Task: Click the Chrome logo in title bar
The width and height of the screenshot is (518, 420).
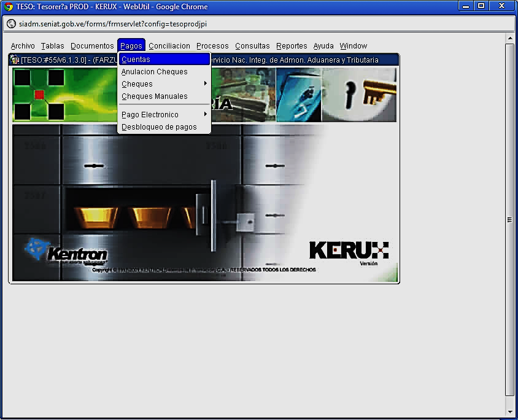Action: 9,7
